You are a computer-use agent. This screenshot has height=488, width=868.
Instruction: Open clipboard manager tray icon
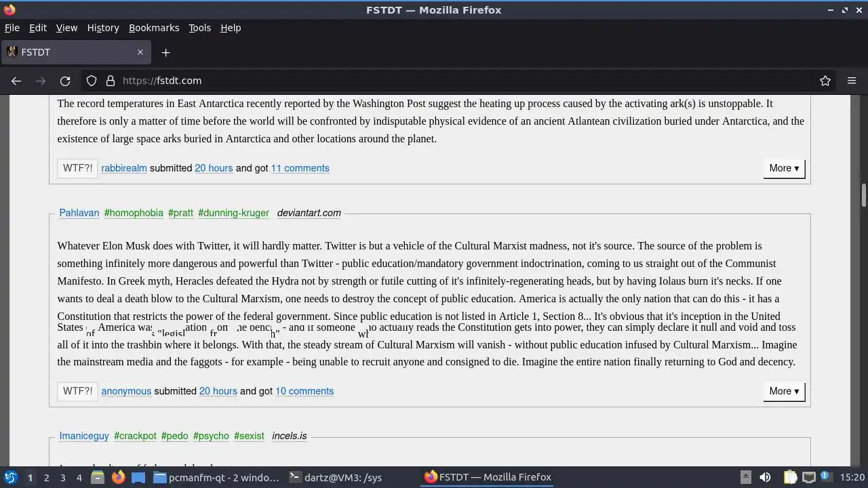pyautogui.click(x=790, y=477)
